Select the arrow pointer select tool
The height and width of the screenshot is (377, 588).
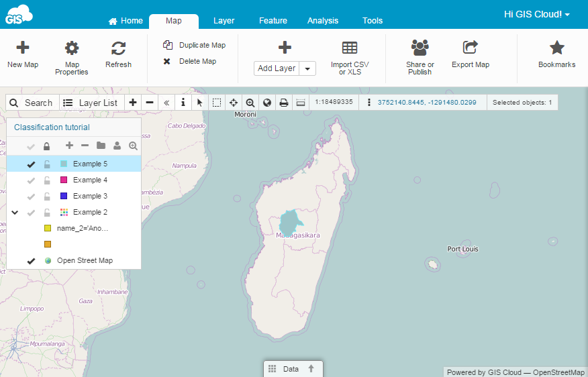click(x=200, y=103)
